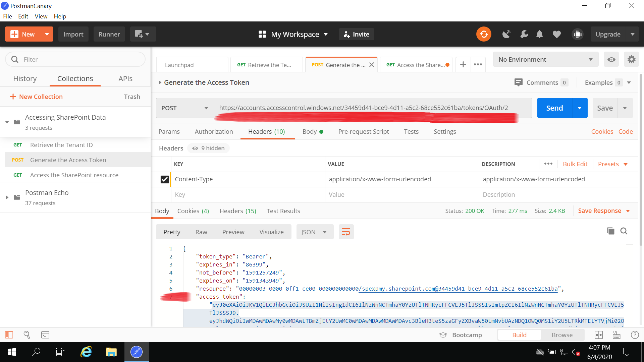Switch to the Authorization tab

pos(214,131)
